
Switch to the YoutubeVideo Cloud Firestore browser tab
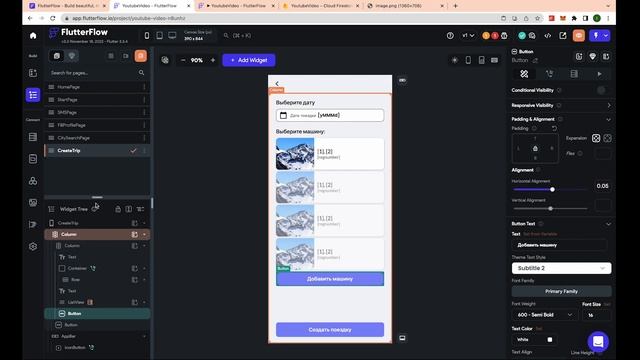(321, 6)
